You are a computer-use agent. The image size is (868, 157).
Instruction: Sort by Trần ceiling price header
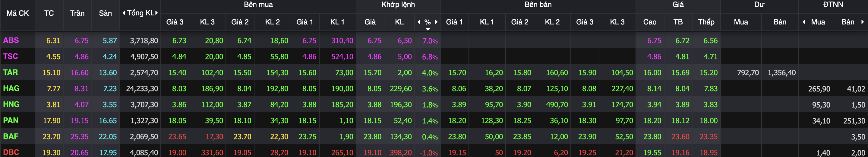click(x=77, y=13)
